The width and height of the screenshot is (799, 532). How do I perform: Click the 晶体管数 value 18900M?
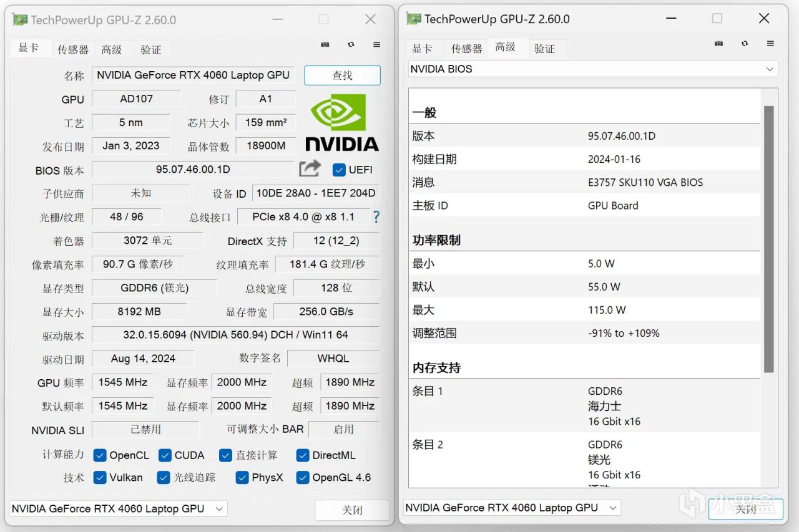(265, 146)
